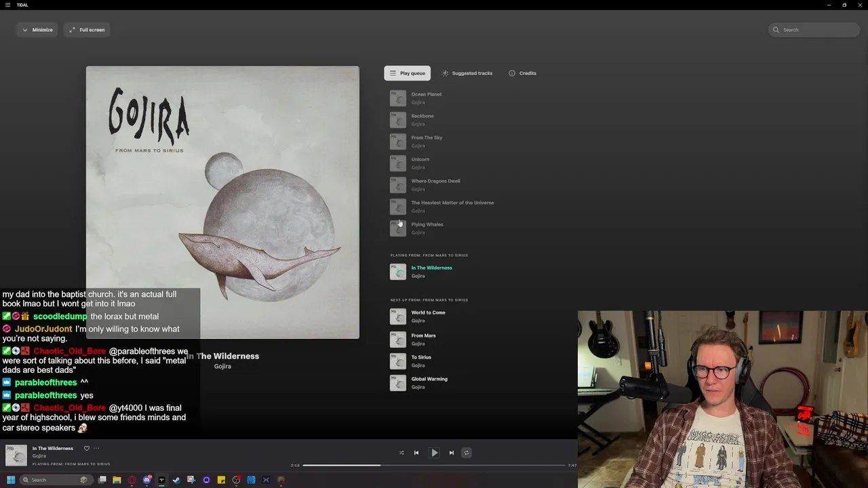Click the Suggested tracks tab icon
The width and height of the screenshot is (868, 488).
(x=445, y=73)
